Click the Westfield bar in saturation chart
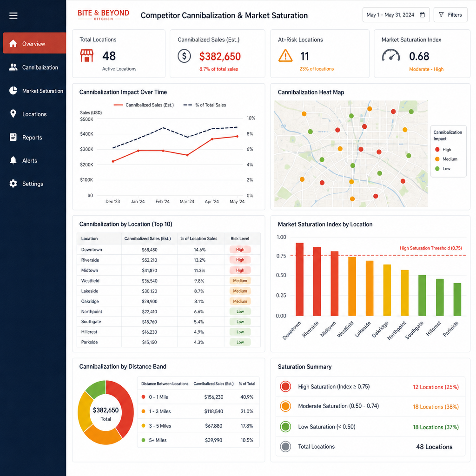 point(352,286)
